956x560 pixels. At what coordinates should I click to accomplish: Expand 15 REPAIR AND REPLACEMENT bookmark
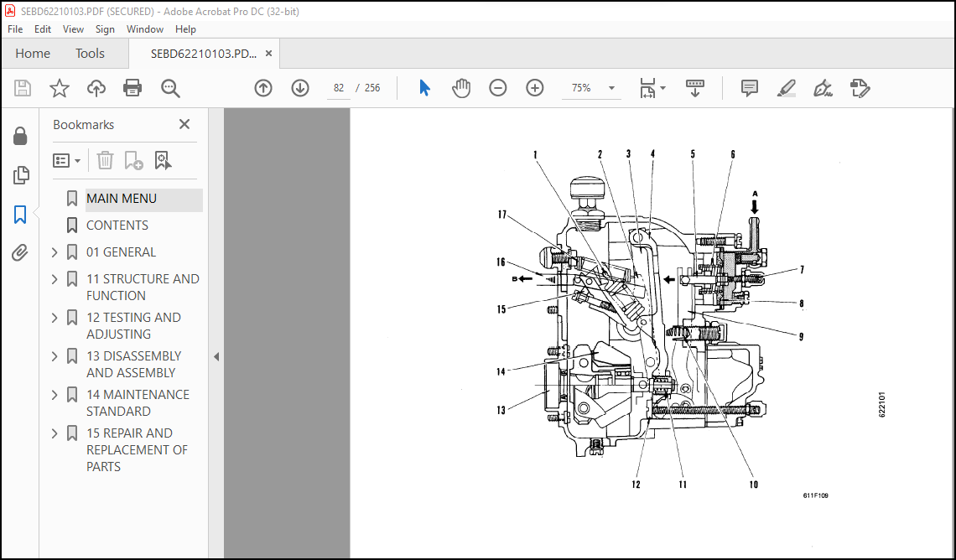55,433
